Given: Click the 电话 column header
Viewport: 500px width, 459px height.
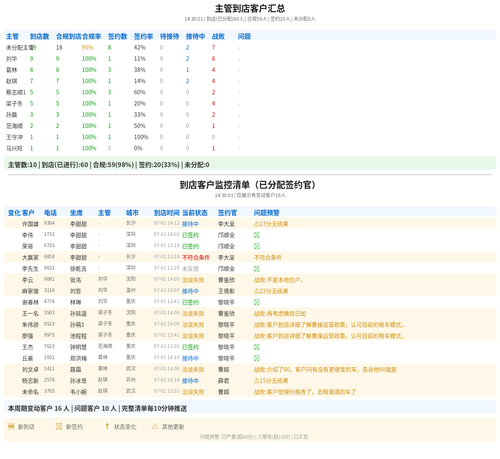Looking at the screenshot, I should (50, 213).
